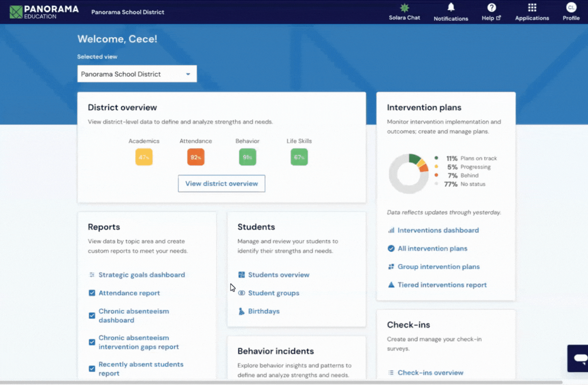Click the Panorama School District header text
This screenshot has height=385, width=588.
tap(127, 12)
